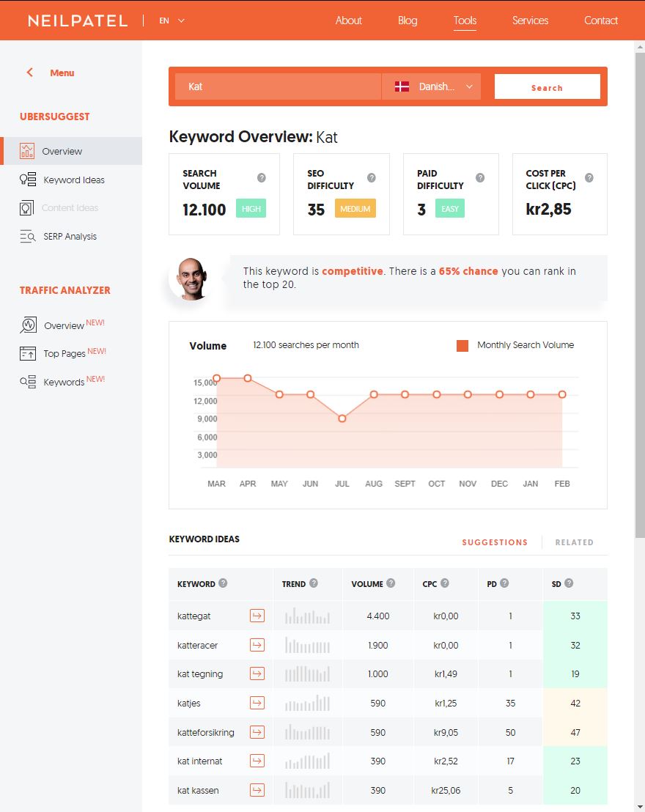Click the Volume column help icon
This screenshot has width=645, height=812.
click(391, 583)
